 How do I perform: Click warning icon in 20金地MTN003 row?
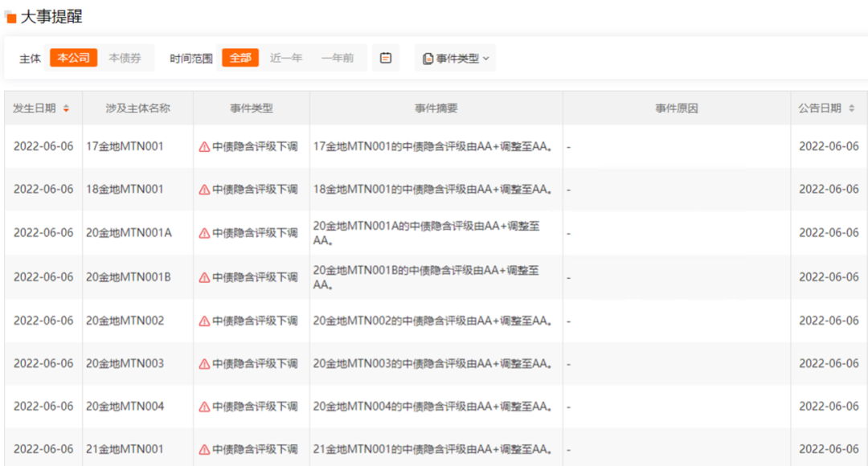204,364
